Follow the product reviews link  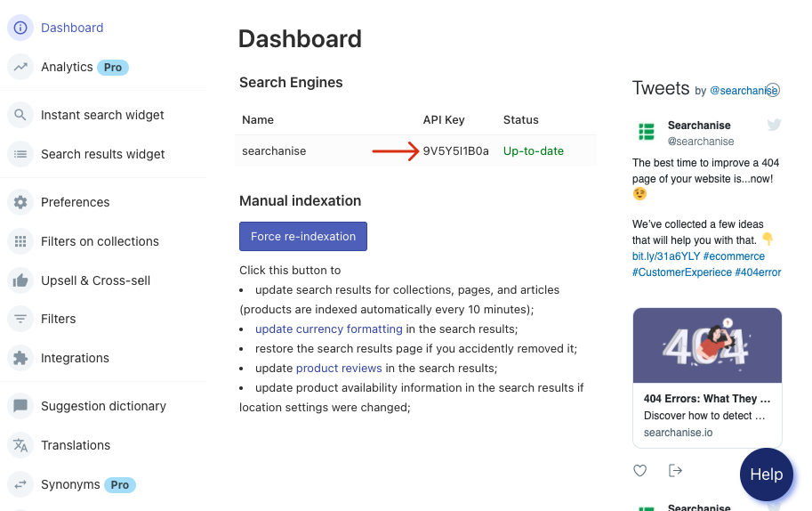coord(339,368)
